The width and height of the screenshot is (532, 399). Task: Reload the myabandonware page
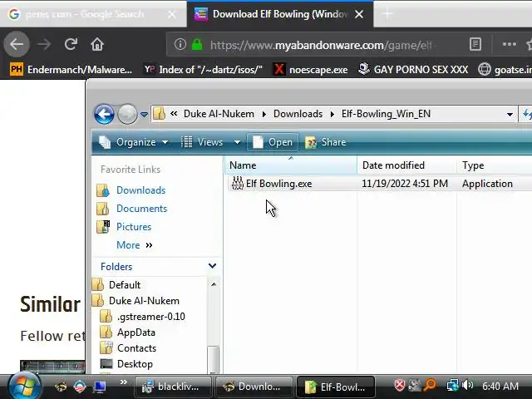[71, 44]
